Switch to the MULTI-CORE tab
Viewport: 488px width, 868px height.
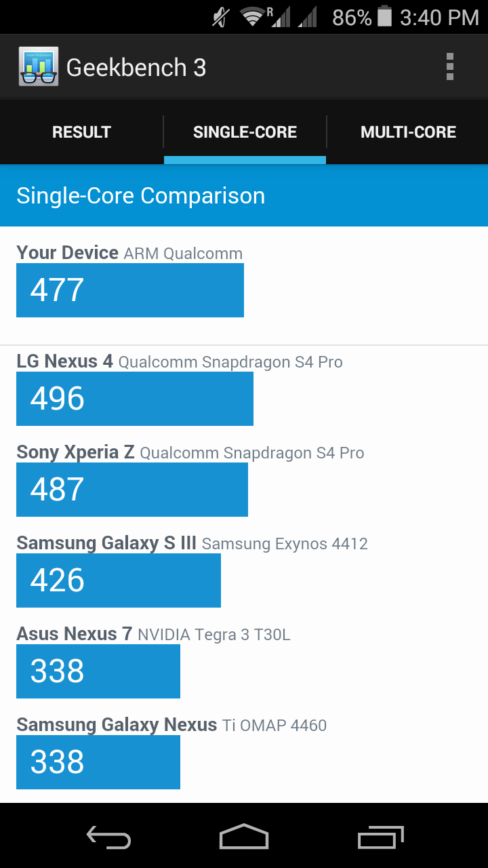(408, 132)
